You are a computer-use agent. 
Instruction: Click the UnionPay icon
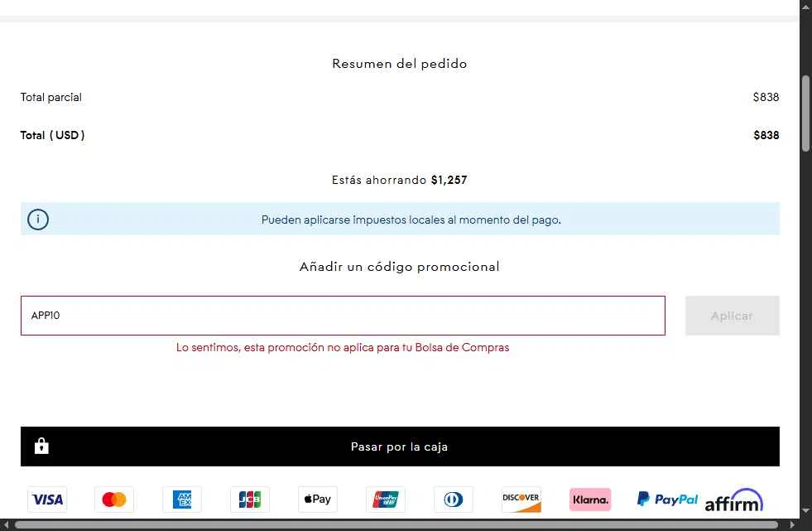pyautogui.click(x=385, y=500)
